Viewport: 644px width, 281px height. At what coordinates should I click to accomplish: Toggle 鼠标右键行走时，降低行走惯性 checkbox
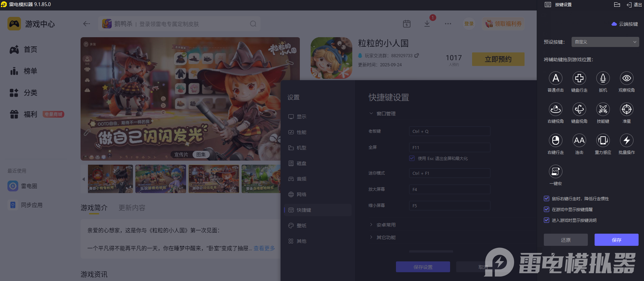[546, 198]
